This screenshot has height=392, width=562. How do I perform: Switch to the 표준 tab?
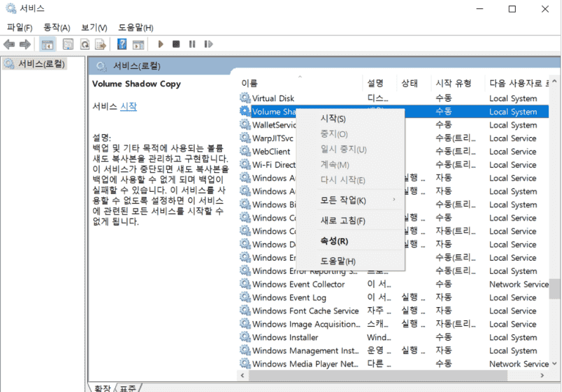128,388
